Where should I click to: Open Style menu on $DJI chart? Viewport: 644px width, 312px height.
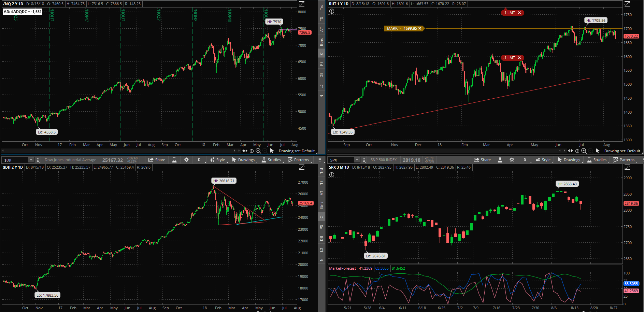coord(218,160)
